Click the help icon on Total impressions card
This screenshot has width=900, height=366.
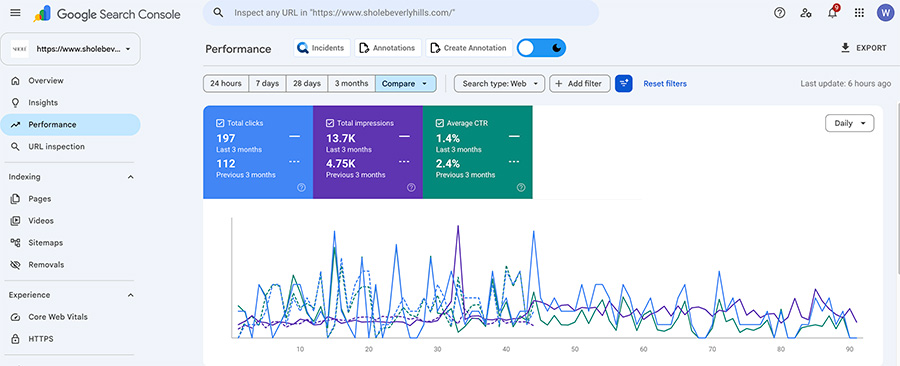[411, 188]
